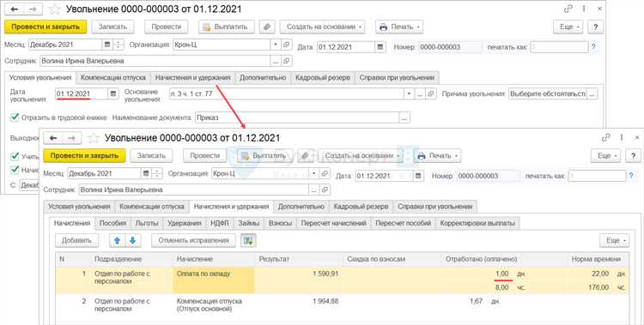Image resolution: width=644 pixels, height=325 pixels.
Task: Open calendar for Месяц field in back window
Action: 107,45
